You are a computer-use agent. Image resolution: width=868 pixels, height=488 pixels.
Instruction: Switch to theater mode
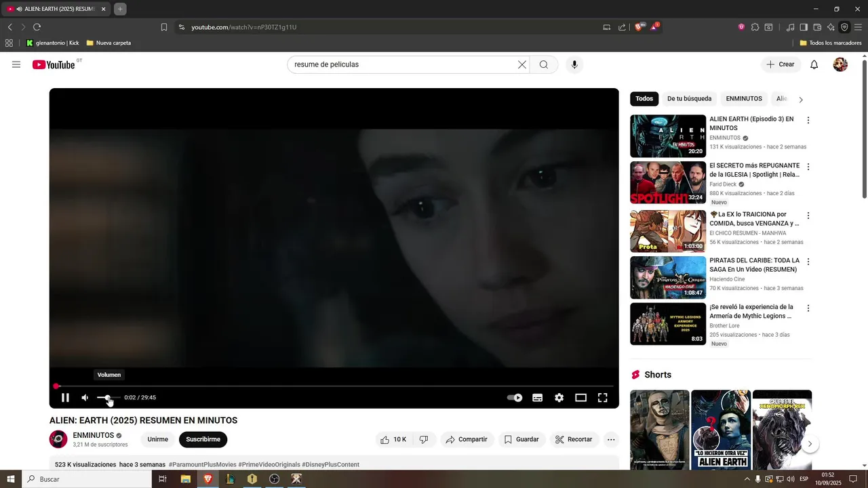tap(580, 398)
